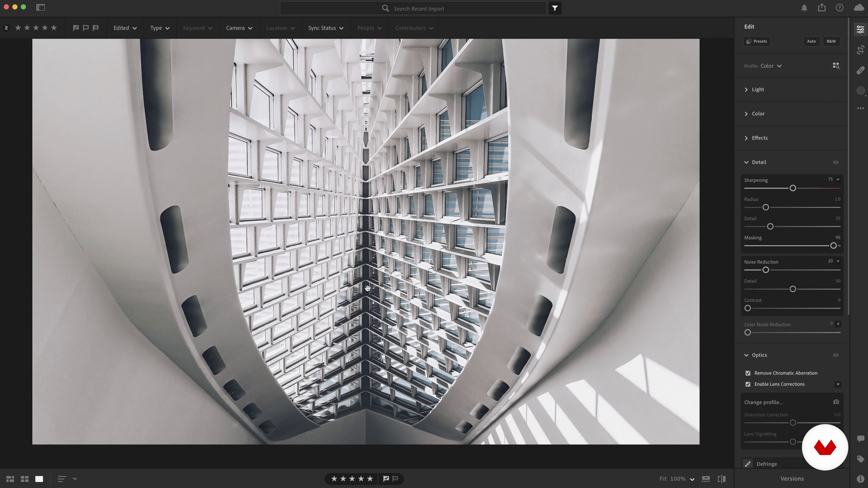Switch to Photo Grid view
The width and height of the screenshot is (868, 488).
10,479
